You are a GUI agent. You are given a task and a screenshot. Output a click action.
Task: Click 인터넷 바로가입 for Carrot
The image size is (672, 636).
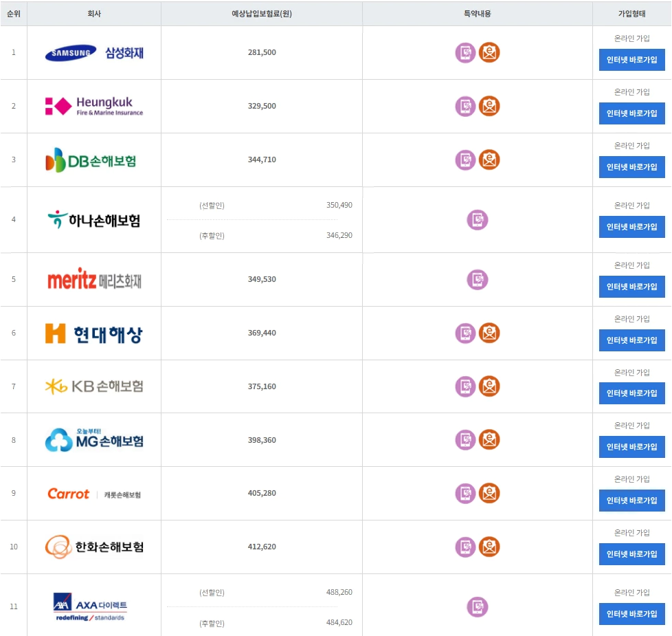click(x=631, y=501)
